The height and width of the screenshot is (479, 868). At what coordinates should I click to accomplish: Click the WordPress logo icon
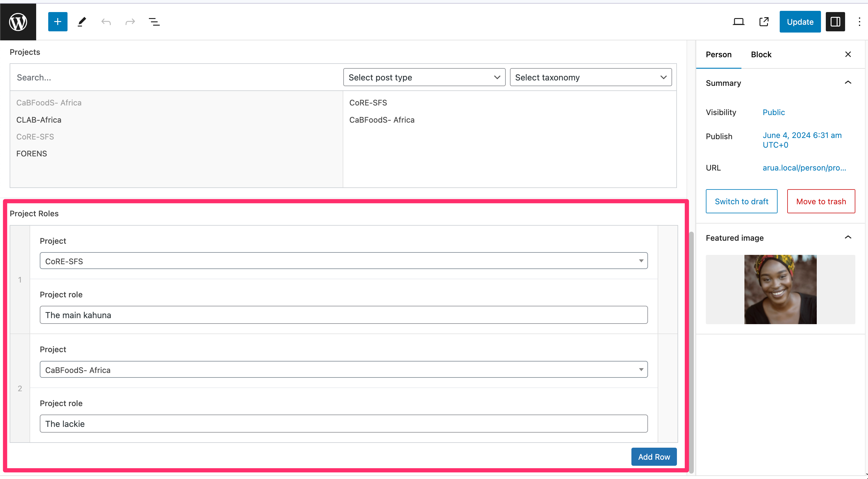pos(18,22)
